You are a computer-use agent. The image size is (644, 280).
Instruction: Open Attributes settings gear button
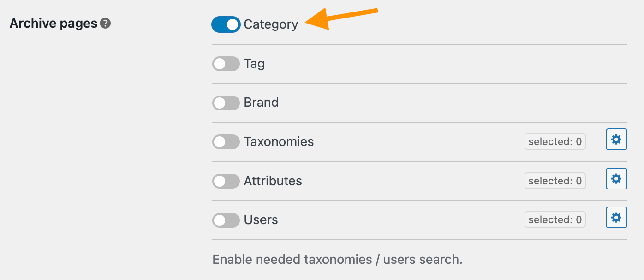click(x=616, y=178)
